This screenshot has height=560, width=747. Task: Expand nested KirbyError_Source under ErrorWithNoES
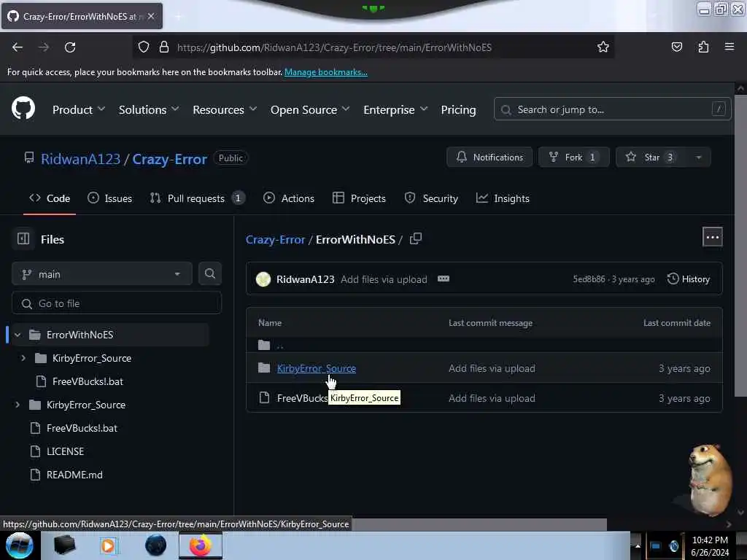pyautogui.click(x=23, y=358)
